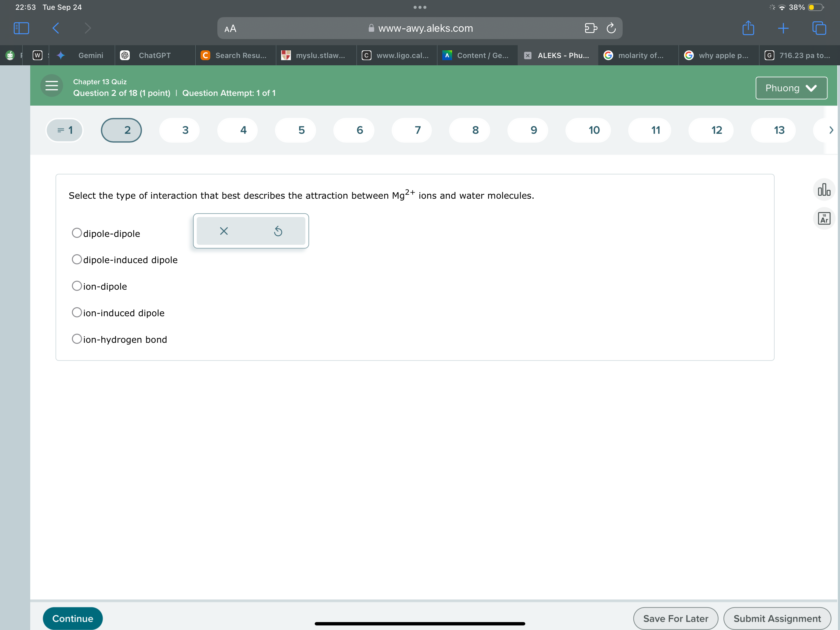Open the periodic table tool
The height and width of the screenshot is (630, 840).
pyautogui.click(x=824, y=218)
